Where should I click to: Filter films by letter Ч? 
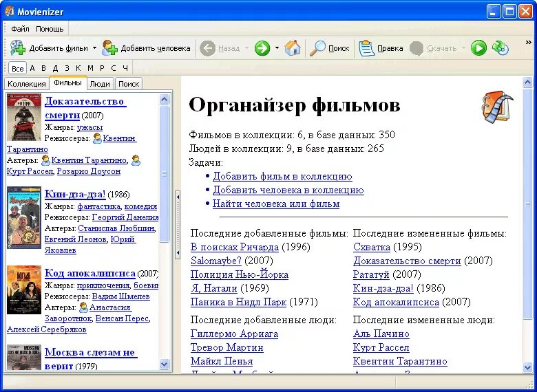[x=125, y=68]
